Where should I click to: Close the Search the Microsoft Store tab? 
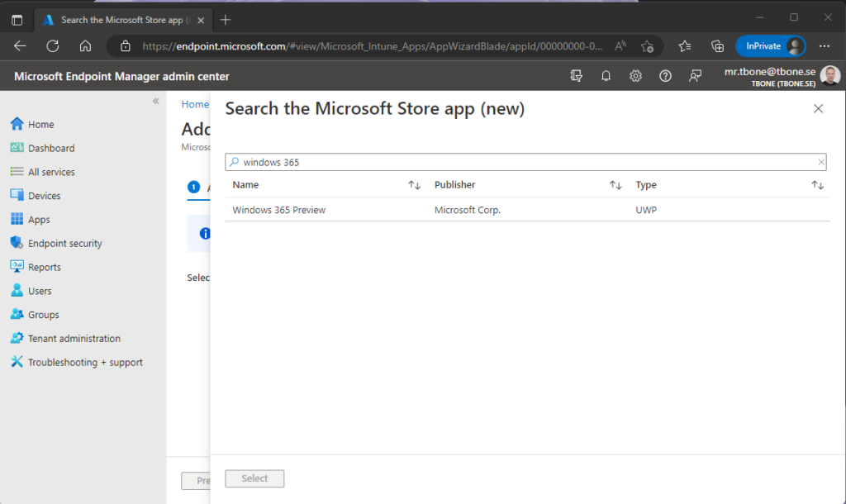(201, 21)
